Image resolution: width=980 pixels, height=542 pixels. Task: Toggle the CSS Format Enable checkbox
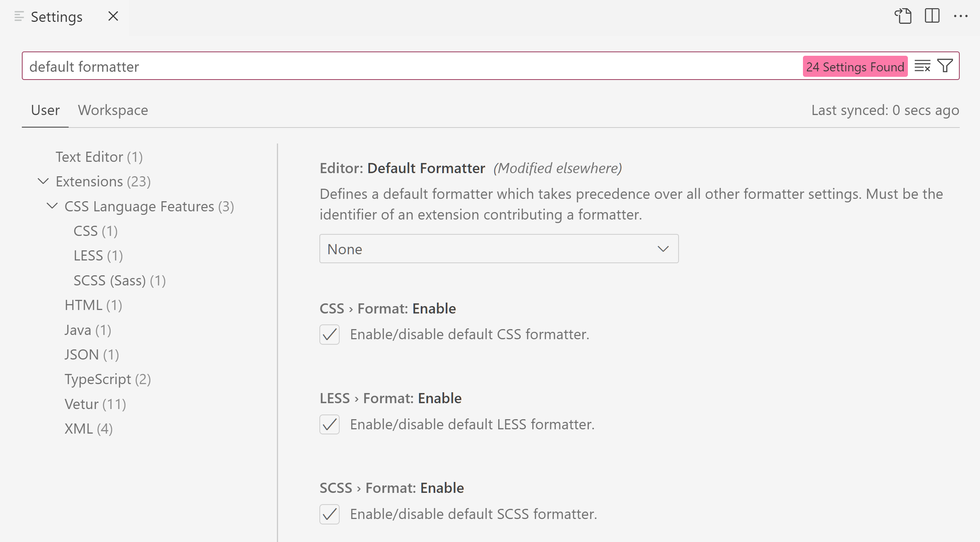coord(330,334)
